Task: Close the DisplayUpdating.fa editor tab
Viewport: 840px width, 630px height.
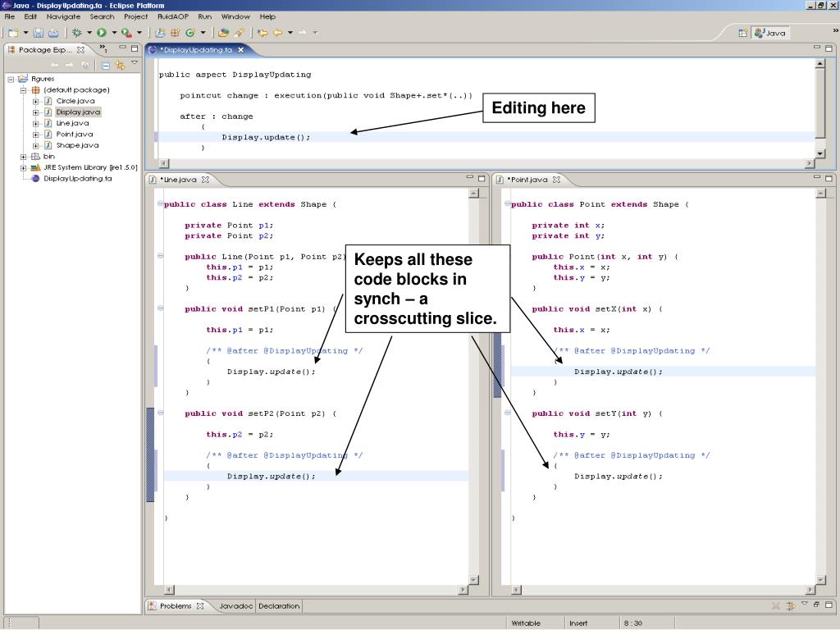Action: coord(241,50)
